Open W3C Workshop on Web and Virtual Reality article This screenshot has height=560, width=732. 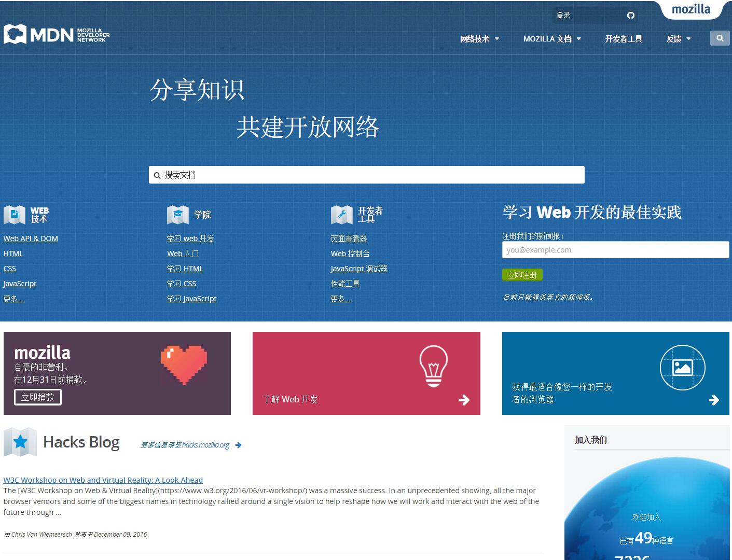(103, 480)
